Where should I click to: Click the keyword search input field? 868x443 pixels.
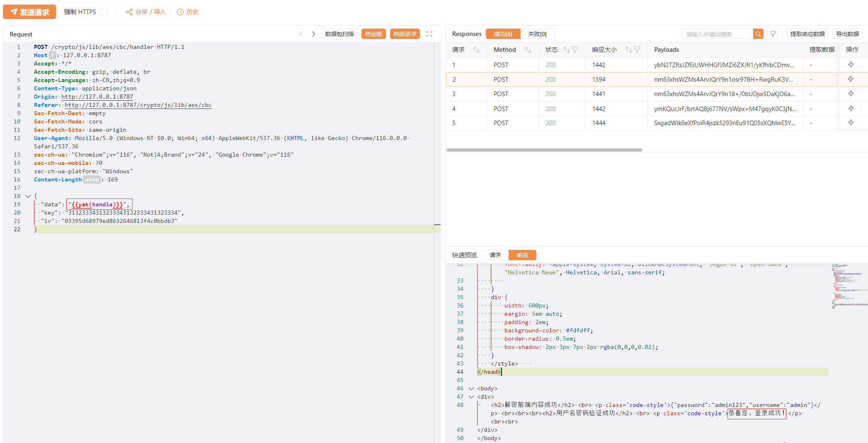(x=717, y=34)
